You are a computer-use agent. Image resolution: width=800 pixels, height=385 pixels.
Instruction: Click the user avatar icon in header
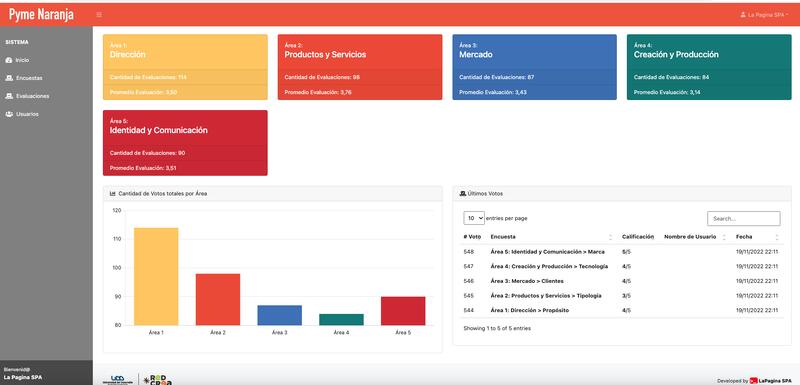(x=743, y=15)
